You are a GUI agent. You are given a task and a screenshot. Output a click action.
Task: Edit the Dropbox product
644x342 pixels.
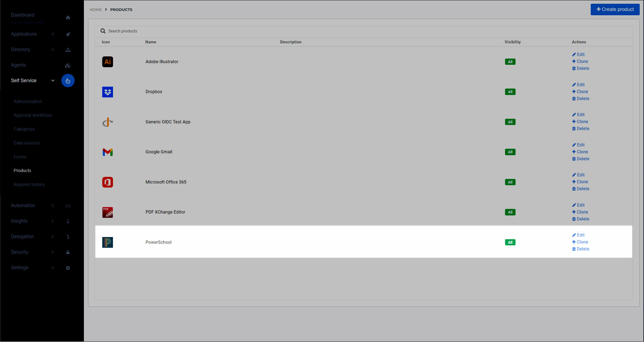579,85
